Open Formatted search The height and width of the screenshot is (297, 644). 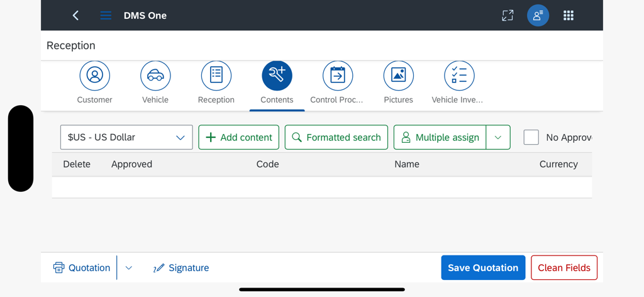[x=336, y=137]
